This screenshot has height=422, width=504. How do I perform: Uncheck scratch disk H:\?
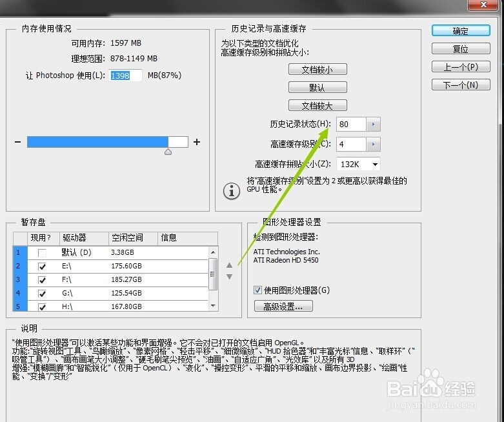(42, 307)
